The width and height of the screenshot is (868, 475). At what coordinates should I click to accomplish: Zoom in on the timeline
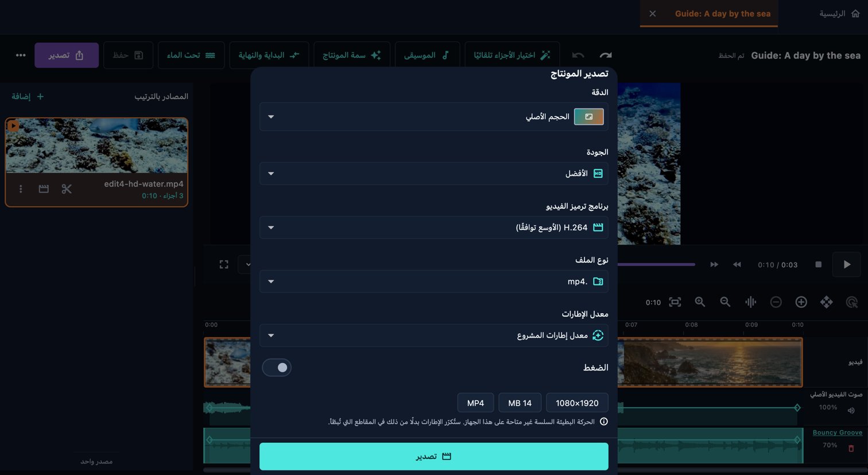tap(700, 302)
